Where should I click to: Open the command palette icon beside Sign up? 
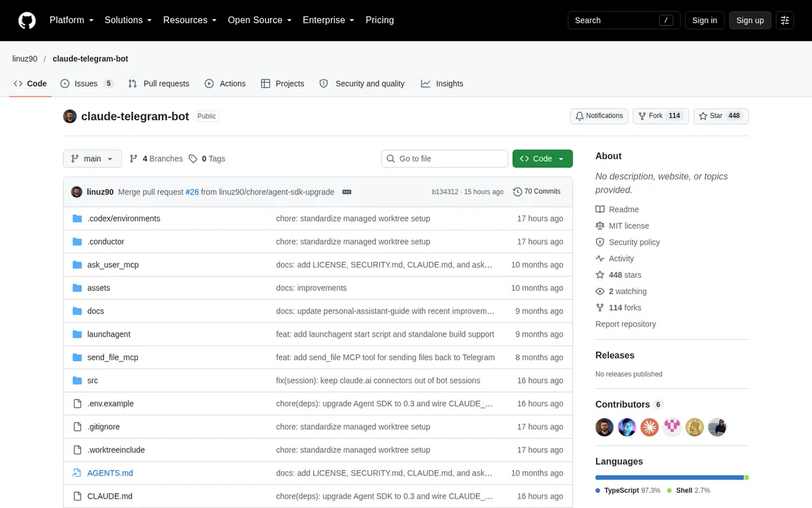point(785,20)
